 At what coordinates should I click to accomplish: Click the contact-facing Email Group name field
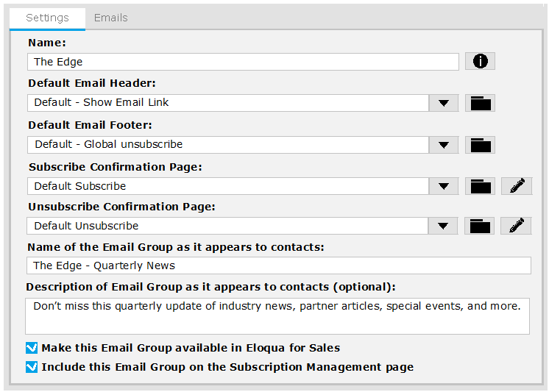(x=279, y=266)
